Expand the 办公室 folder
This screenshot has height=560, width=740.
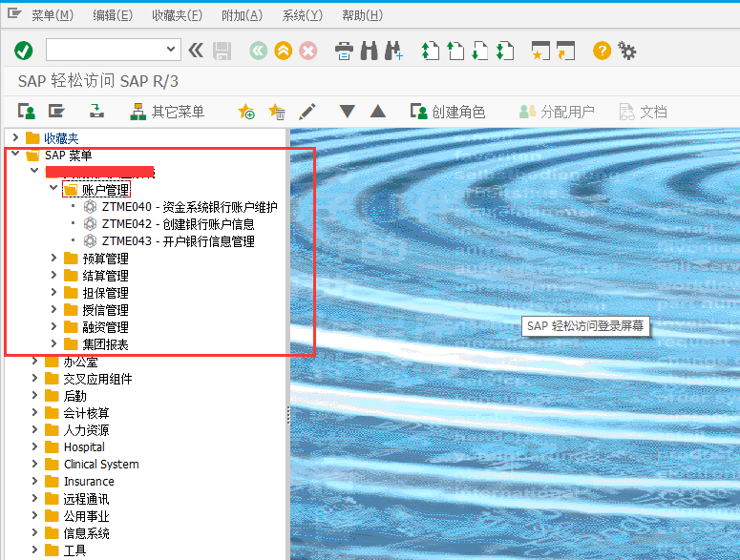[34, 361]
